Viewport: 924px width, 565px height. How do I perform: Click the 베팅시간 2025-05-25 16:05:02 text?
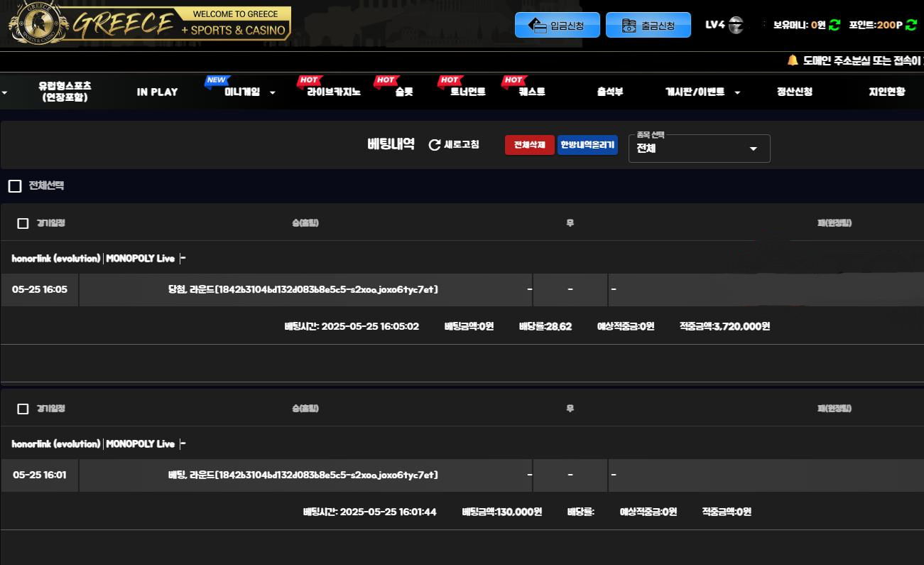point(352,327)
